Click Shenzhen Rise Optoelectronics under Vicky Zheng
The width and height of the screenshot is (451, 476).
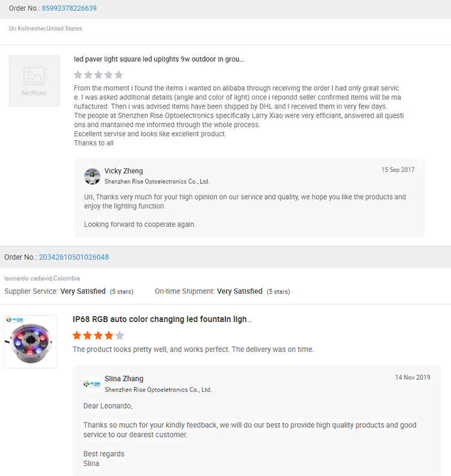click(157, 182)
